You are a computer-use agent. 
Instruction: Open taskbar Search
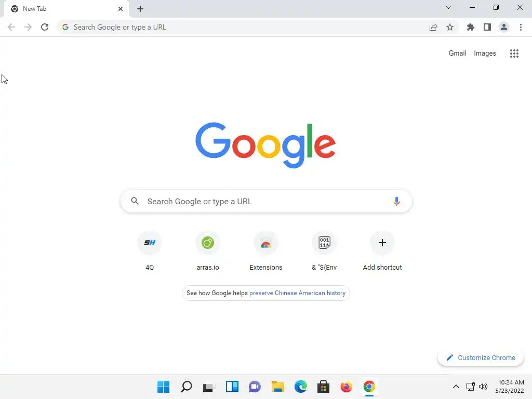tap(187, 387)
